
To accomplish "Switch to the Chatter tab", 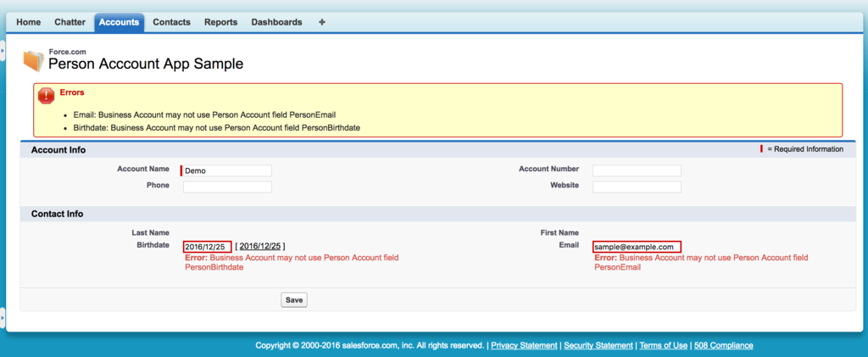I will [70, 22].
